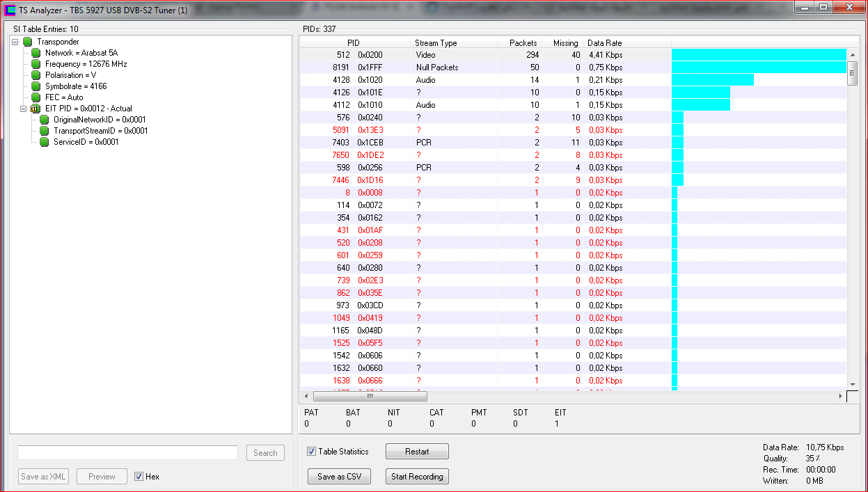Collapse the Transponder tree node
The image size is (868, 492).
(15, 42)
